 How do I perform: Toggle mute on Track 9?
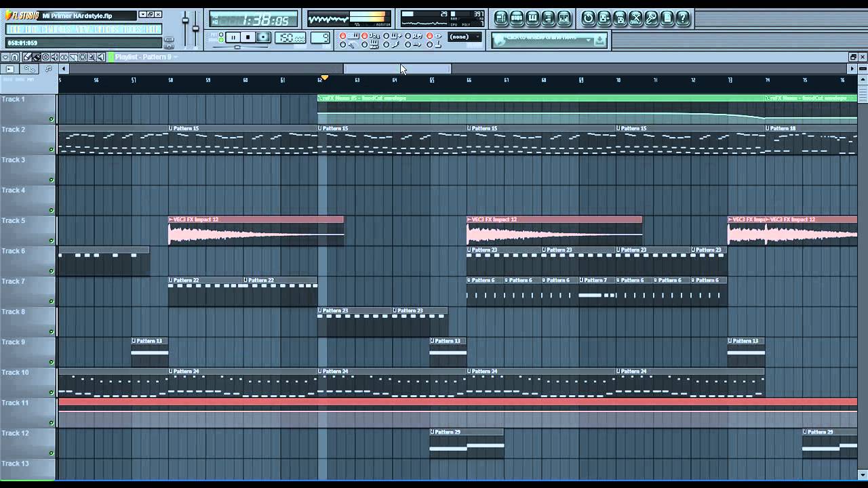[x=52, y=362]
